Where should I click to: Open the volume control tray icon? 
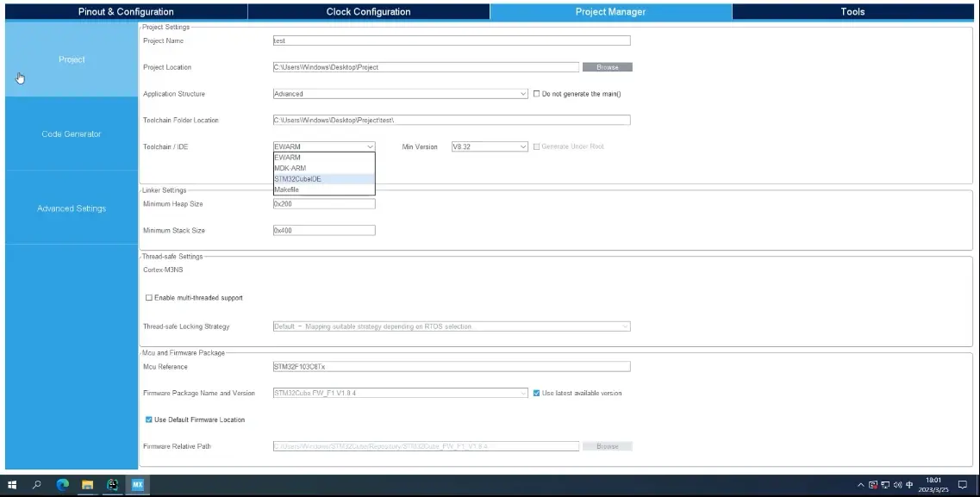(x=897, y=485)
